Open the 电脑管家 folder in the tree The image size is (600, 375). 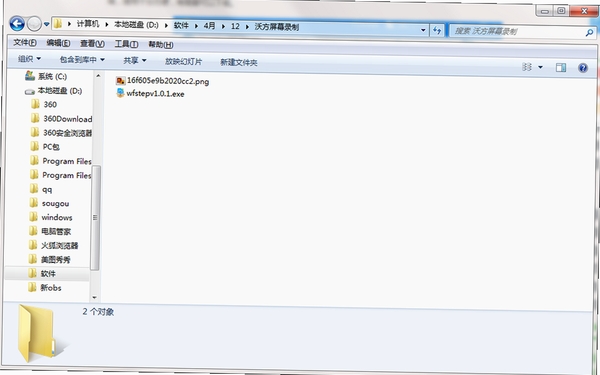coord(56,232)
